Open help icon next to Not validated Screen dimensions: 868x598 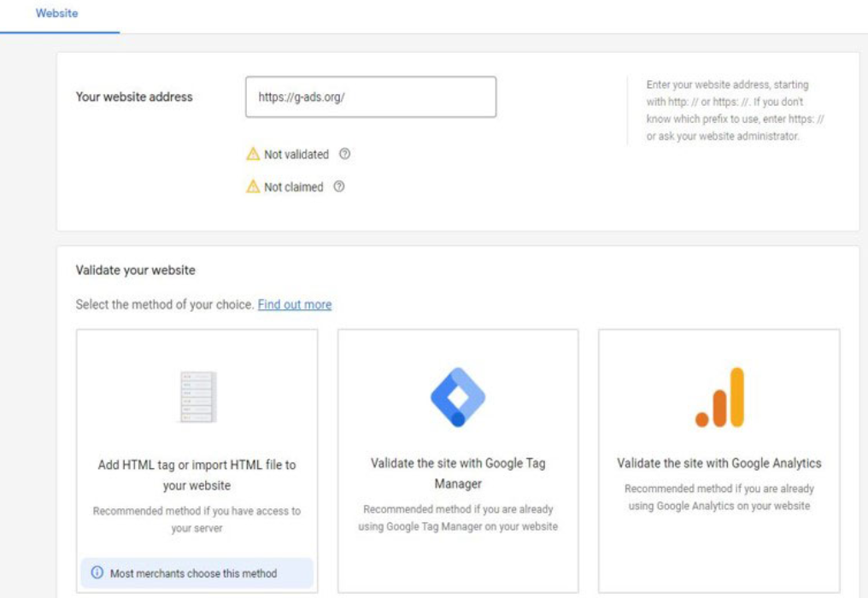click(344, 155)
